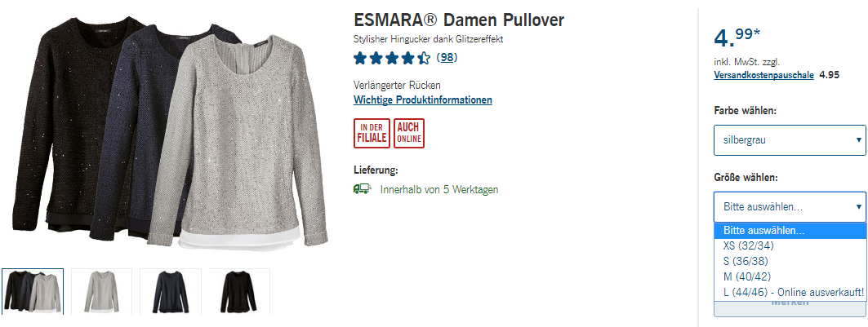Click the star rating icons
Image resolution: width=868 pixels, height=327 pixels.
(x=392, y=57)
